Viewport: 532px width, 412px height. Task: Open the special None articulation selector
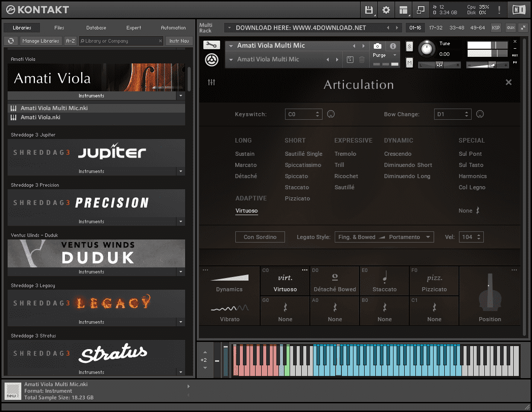[x=469, y=211]
